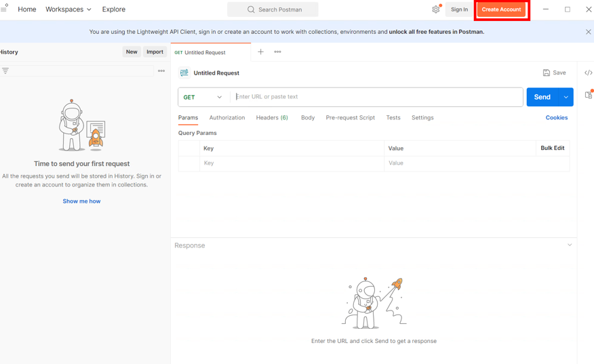594x364 pixels.
Task: Open the Pre-request Script tab
Action: click(x=351, y=118)
